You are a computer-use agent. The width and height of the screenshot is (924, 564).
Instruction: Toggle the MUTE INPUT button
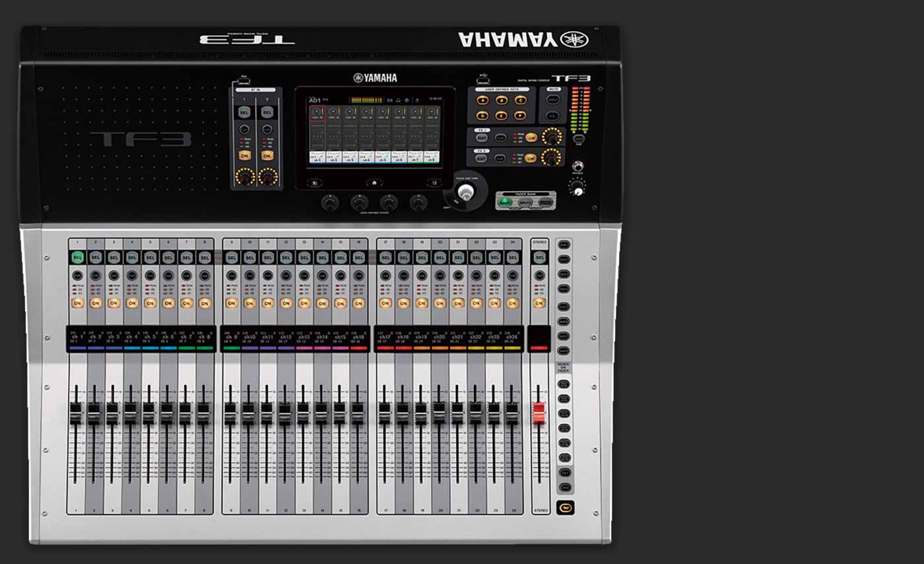coord(553,99)
